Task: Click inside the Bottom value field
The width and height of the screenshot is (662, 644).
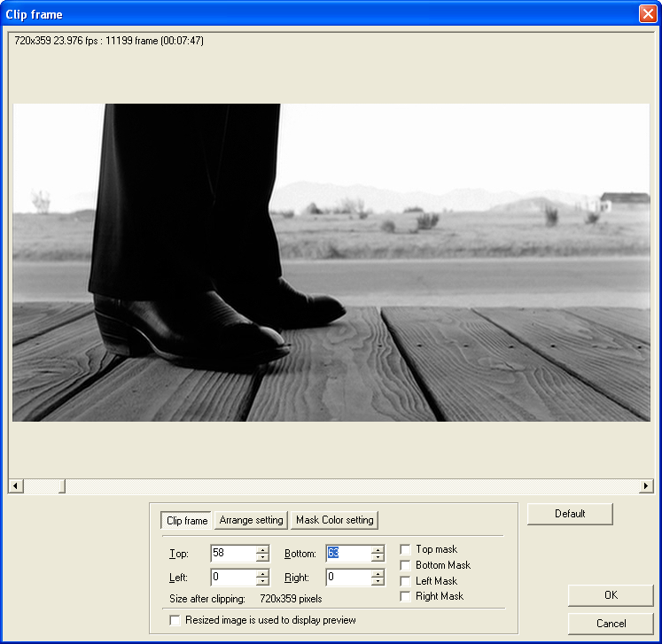Action: point(349,554)
